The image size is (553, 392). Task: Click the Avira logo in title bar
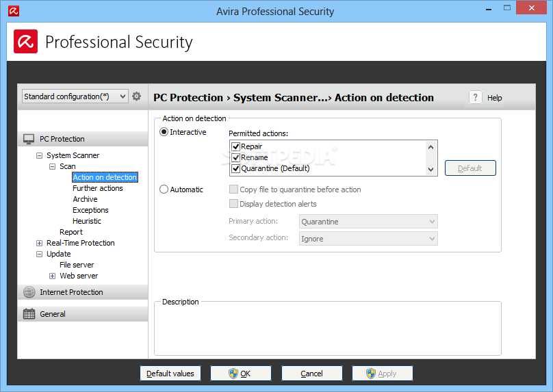click(14, 11)
